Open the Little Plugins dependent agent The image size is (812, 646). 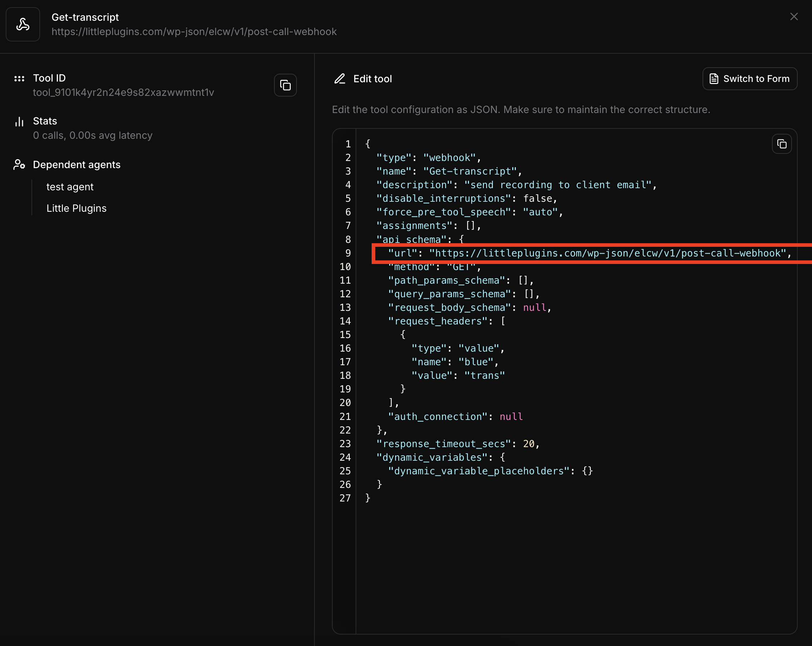pyautogui.click(x=77, y=208)
